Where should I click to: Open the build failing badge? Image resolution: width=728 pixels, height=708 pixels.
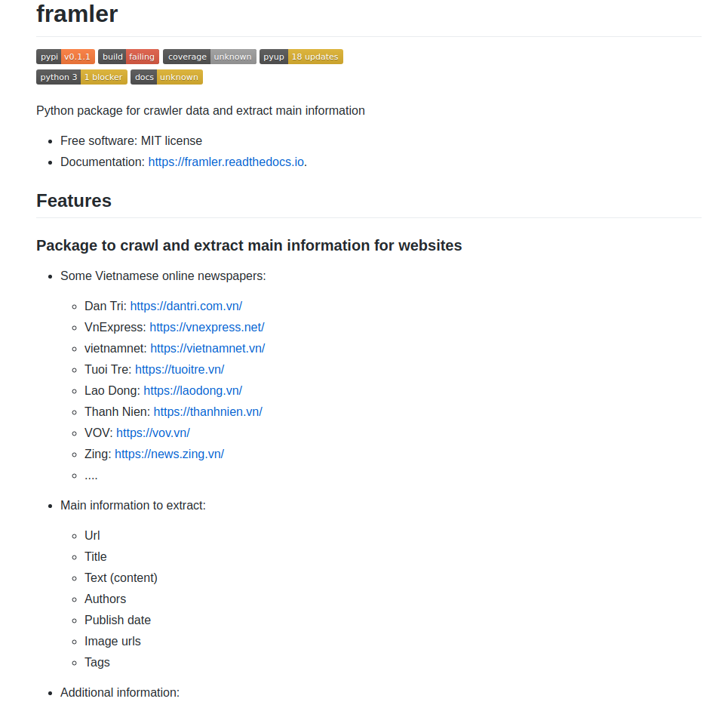(x=128, y=57)
